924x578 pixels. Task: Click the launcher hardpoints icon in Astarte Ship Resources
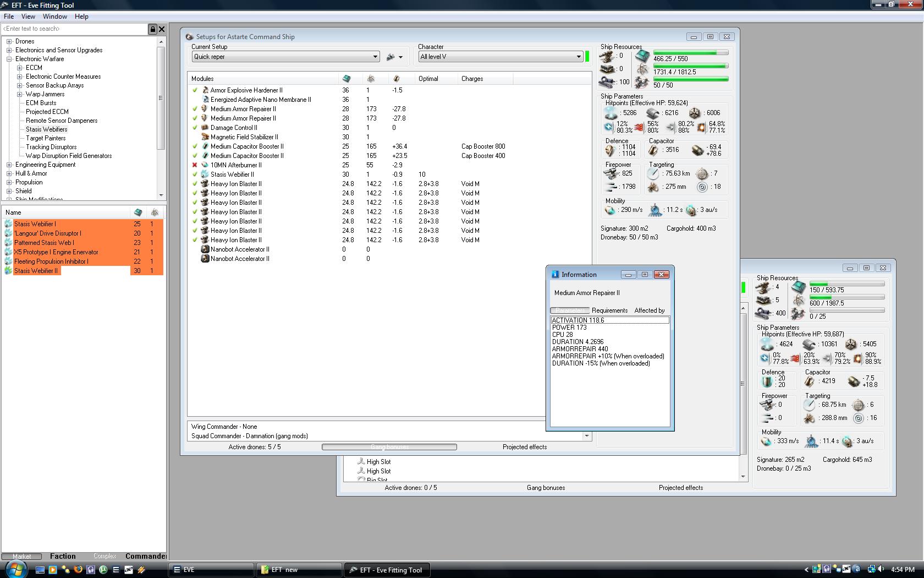(607, 69)
